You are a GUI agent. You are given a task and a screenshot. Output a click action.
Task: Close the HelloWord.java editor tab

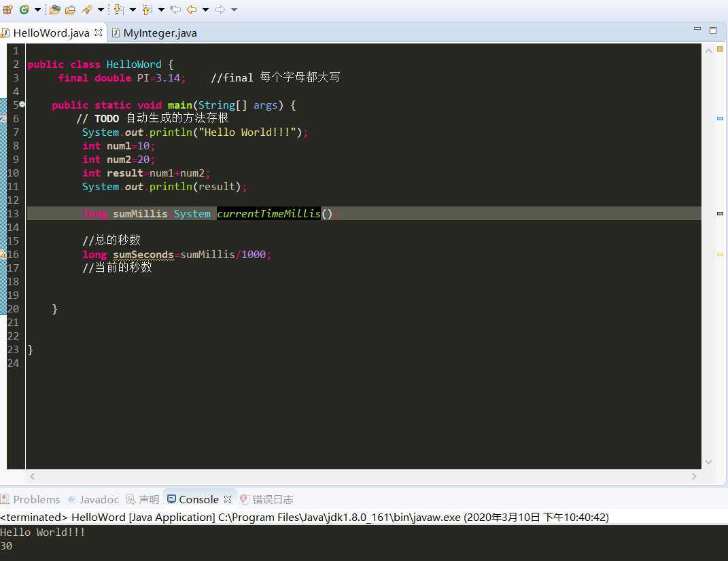coord(98,33)
